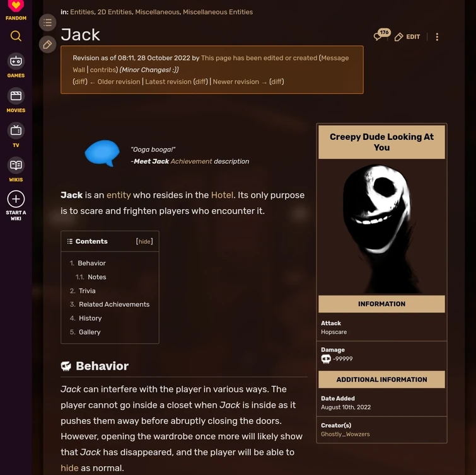This screenshot has width=476, height=475.
Task: Jump to Notes in contents
Action: point(97,277)
